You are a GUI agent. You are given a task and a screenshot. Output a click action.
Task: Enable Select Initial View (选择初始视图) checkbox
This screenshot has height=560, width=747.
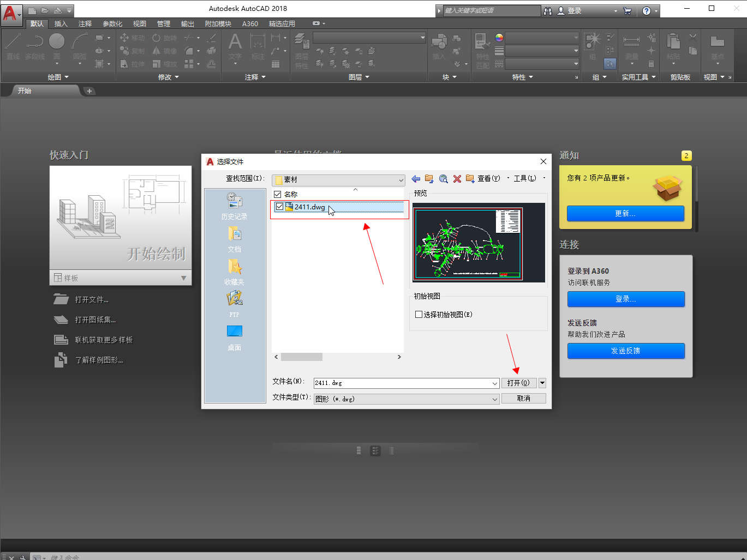419,315
